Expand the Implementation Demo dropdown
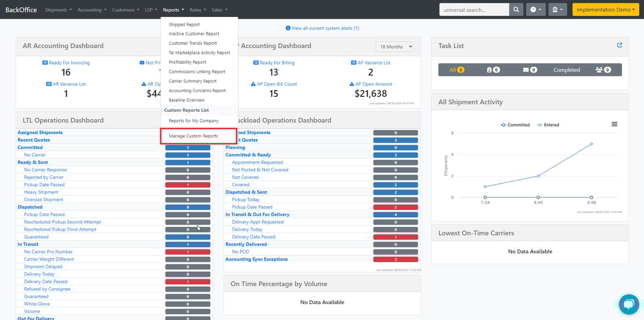644x320 pixels. (605, 9)
